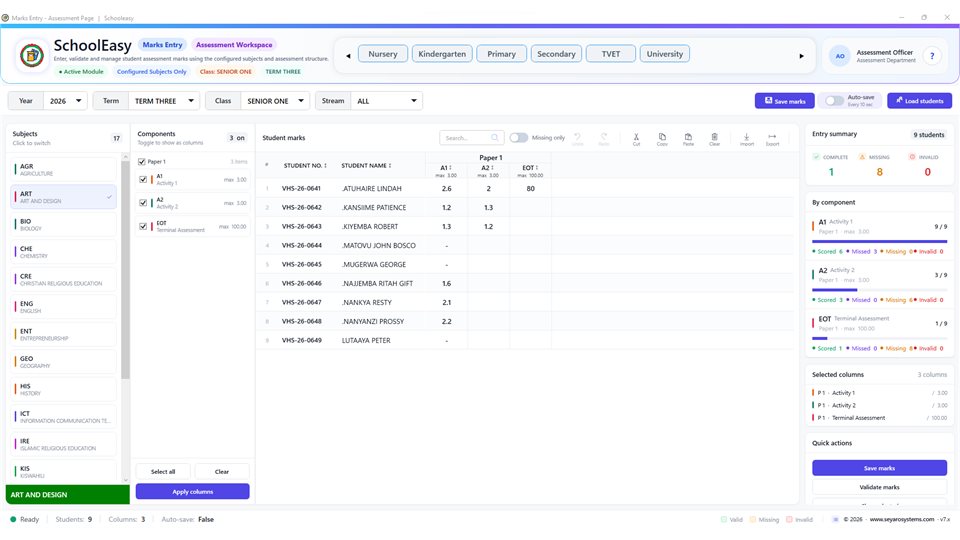Click the Load students button
Viewport: 960px width, 540px height.
pos(919,101)
